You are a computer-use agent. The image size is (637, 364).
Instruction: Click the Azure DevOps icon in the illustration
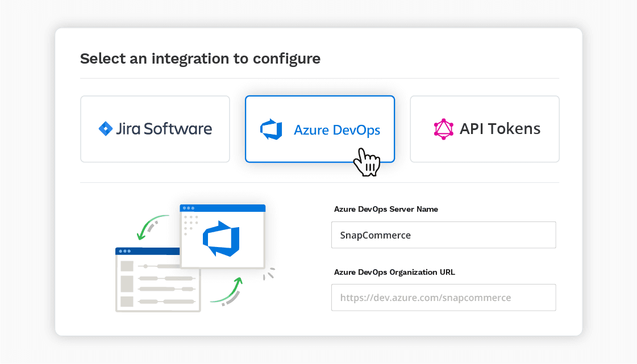pyautogui.click(x=222, y=237)
